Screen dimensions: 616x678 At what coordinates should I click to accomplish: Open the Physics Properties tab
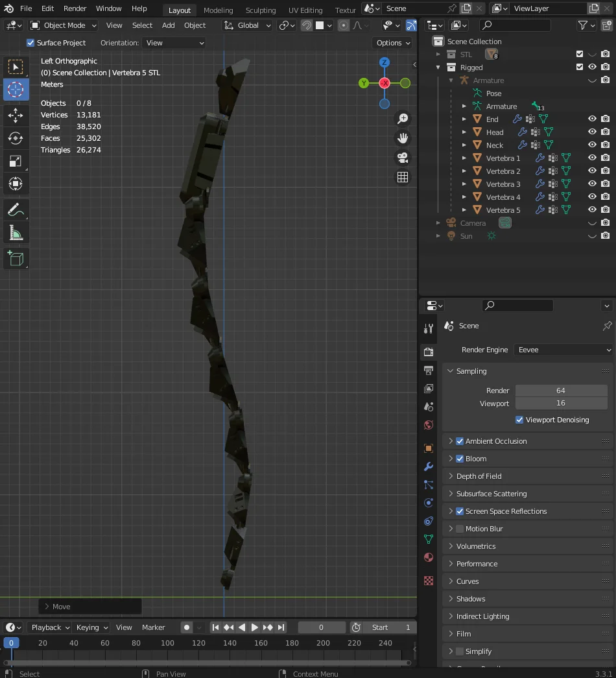click(428, 503)
